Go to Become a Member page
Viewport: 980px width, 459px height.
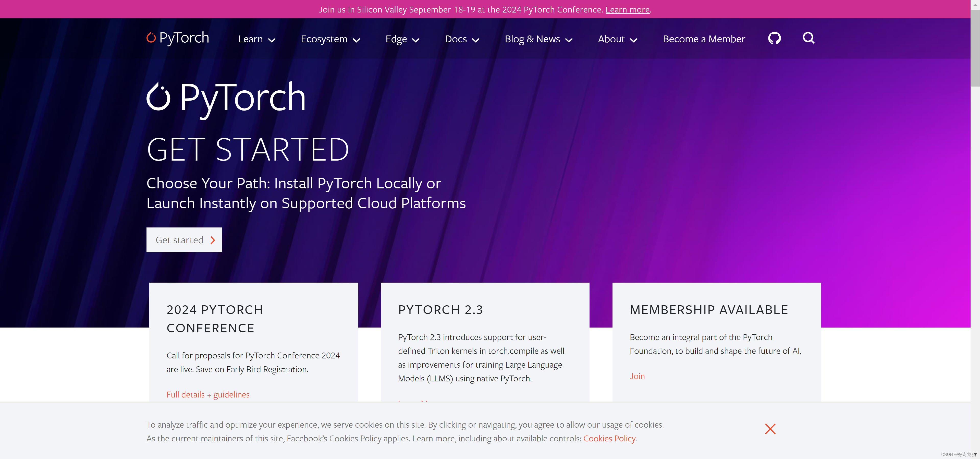click(x=704, y=39)
